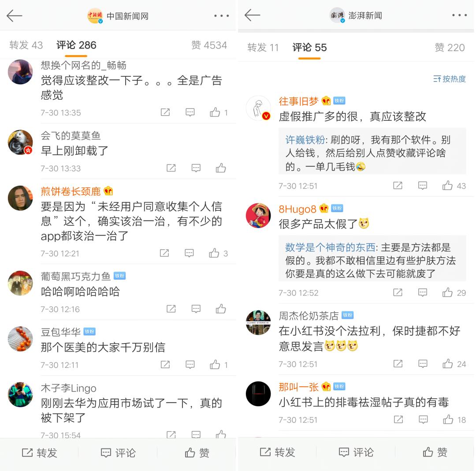
Task: Like 8Hugo8's comment with 29 likes
Action: click(454, 293)
